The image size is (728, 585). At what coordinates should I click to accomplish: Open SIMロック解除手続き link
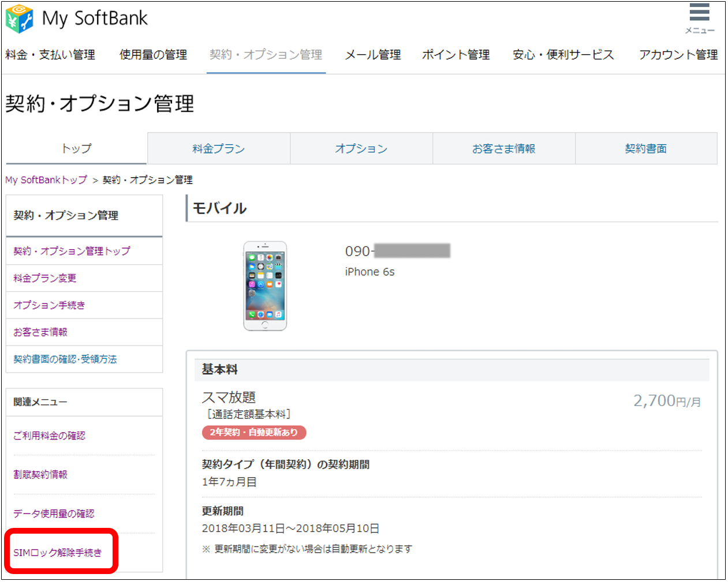pyautogui.click(x=58, y=553)
